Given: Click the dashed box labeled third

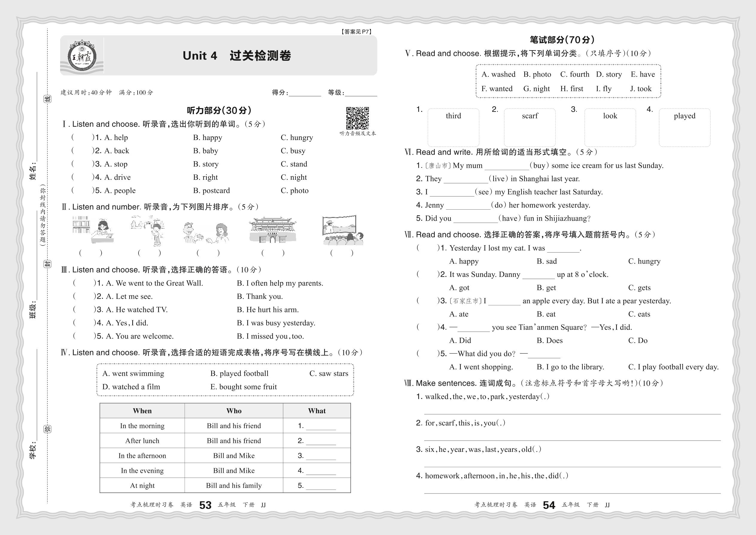Looking at the screenshot, I should pos(453,127).
